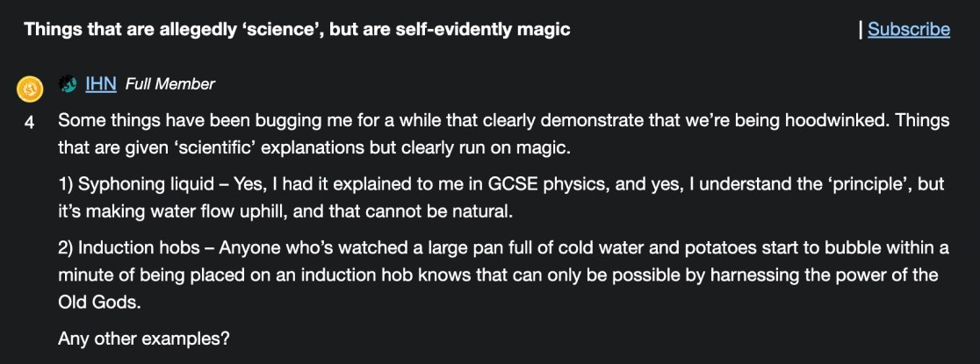Click the 'Any other examples?' line

144,338
